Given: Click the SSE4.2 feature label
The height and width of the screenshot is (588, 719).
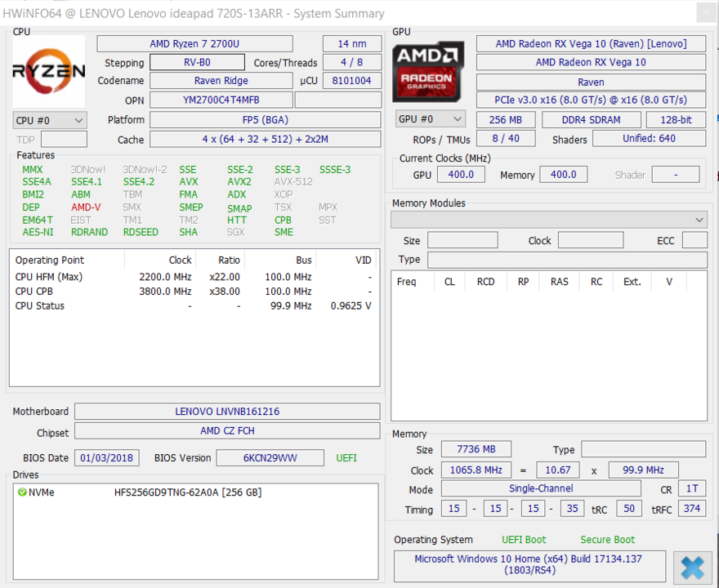Looking at the screenshot, I should coord(138,182).
